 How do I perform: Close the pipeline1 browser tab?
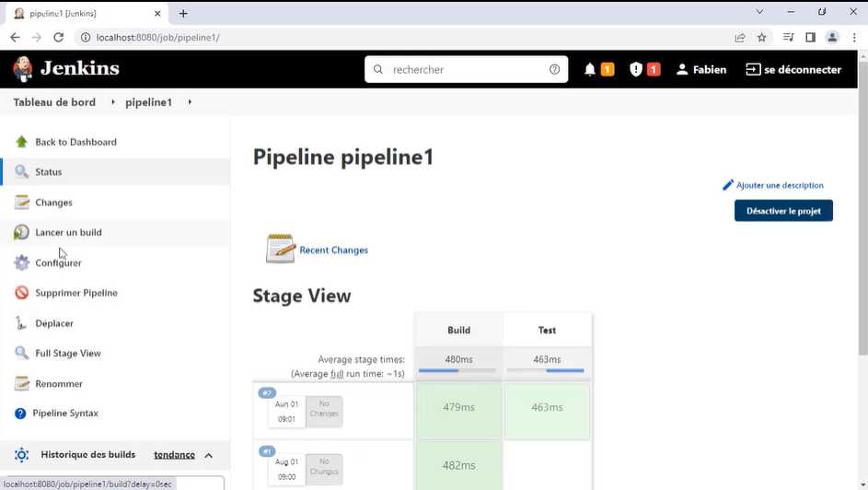tap(157, 13)
